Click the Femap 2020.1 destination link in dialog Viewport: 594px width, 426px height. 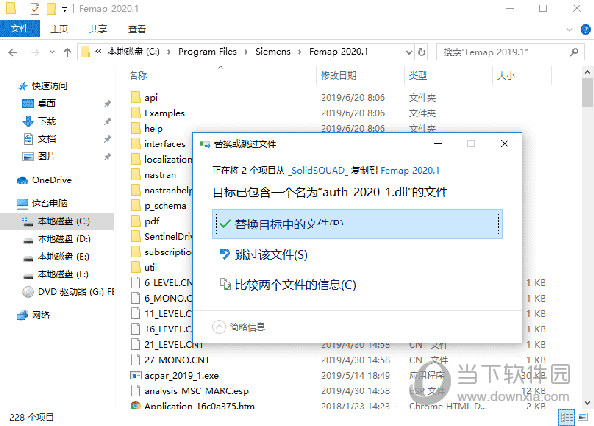pos(410,171)
